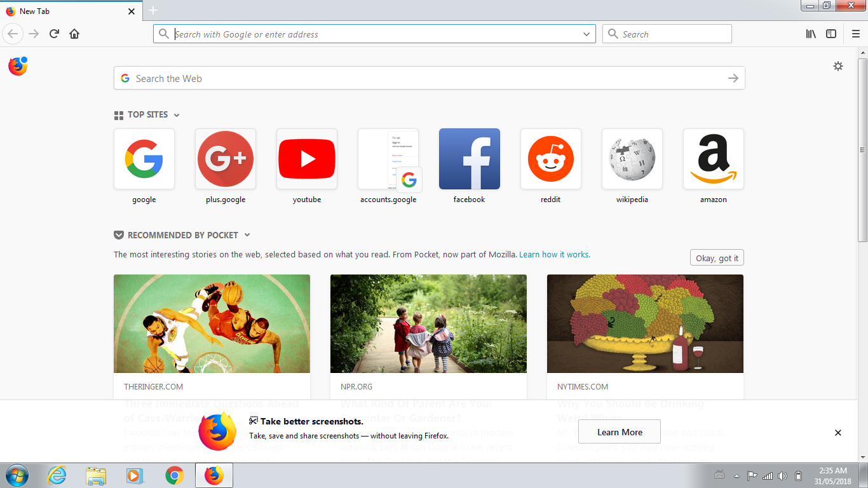Click Learn how it works link

[555, 254]
